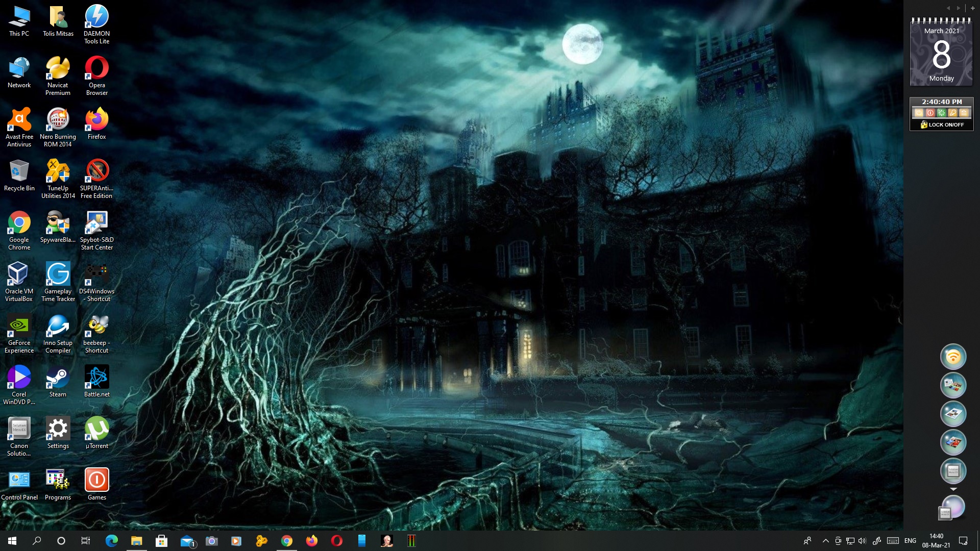Open taskbar Search magnifier

point(37,541)
